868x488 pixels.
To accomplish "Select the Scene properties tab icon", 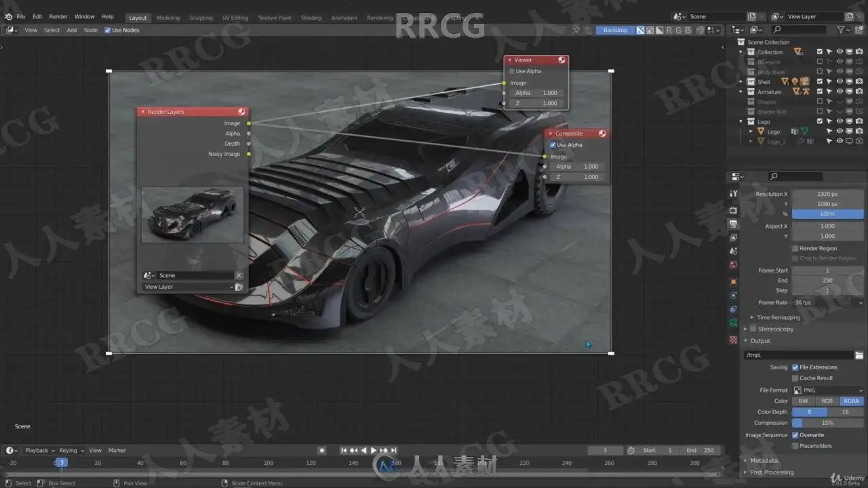I will [733, 251].
